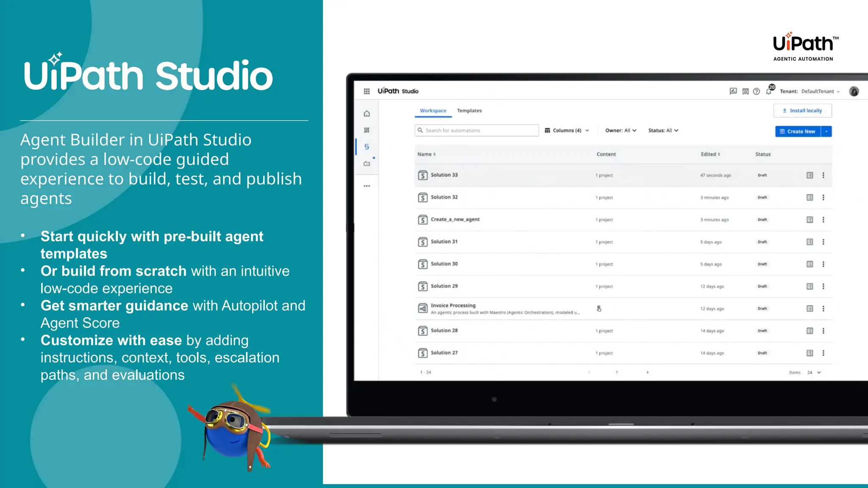Open the feedback icon in top bar
This screenshot has height=488, width=868.
733,91
